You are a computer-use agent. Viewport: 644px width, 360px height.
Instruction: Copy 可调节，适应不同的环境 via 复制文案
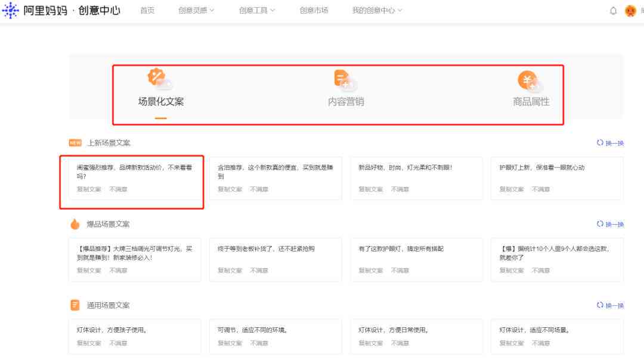click(230, 343)
